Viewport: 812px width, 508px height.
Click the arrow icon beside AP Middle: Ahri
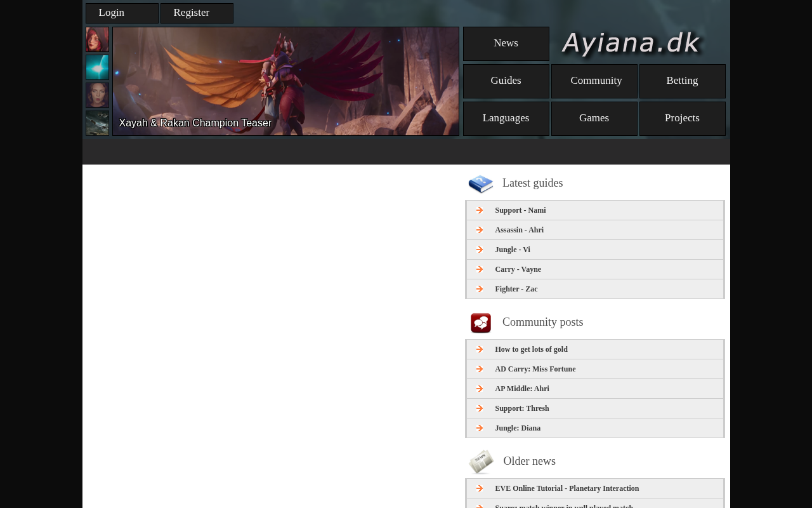pos(480,389)
